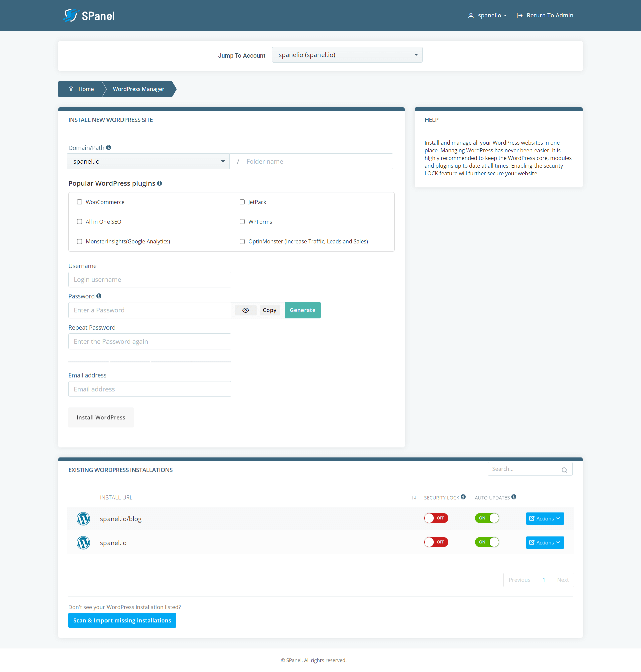Click the installations Search box
Viewport: 641px width, 672px height.
(x=529, y=469)
